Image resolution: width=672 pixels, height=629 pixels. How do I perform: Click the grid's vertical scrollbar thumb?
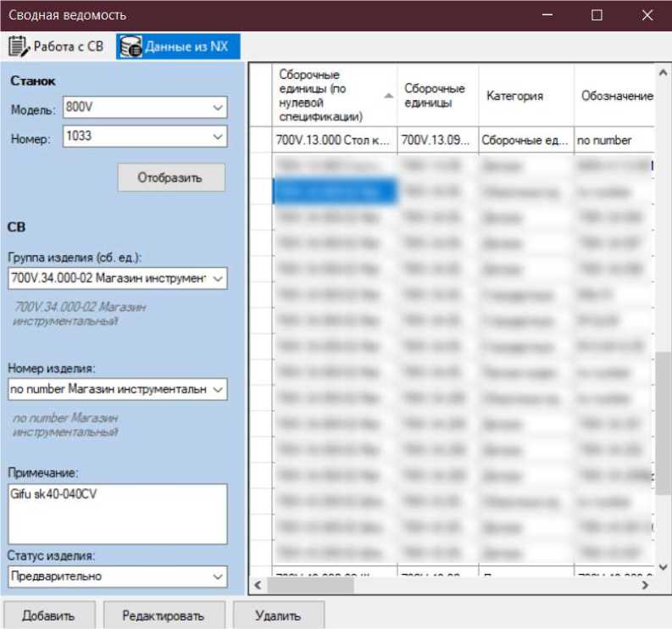coord(663,423)
